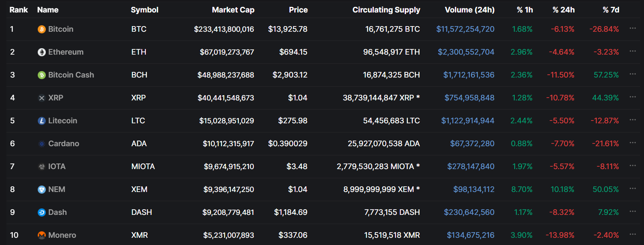Sort by the % 7d column header
The width and height of the screenshot is (644, 245).
click(x=611, y=10)
